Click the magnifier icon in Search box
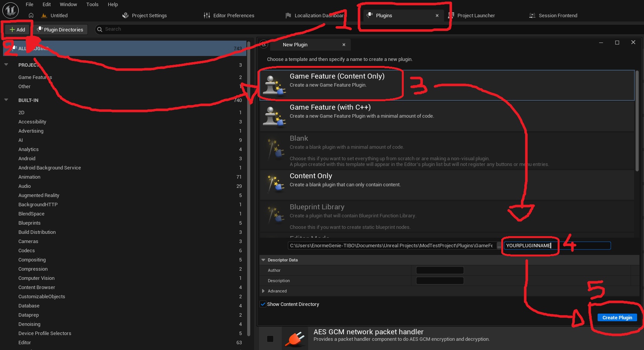 [100, 29]
